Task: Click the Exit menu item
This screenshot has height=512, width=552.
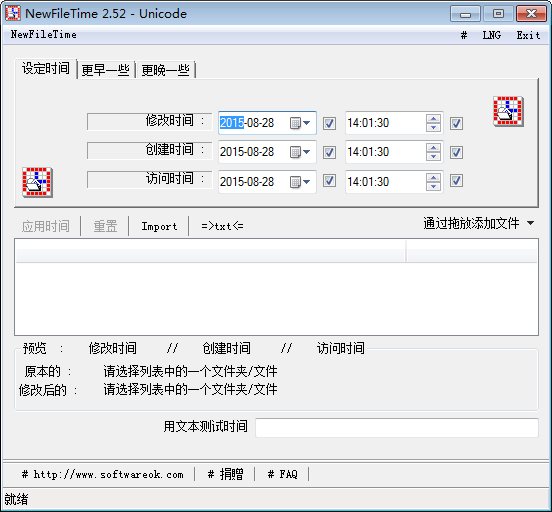Action: tap(528, 35)
